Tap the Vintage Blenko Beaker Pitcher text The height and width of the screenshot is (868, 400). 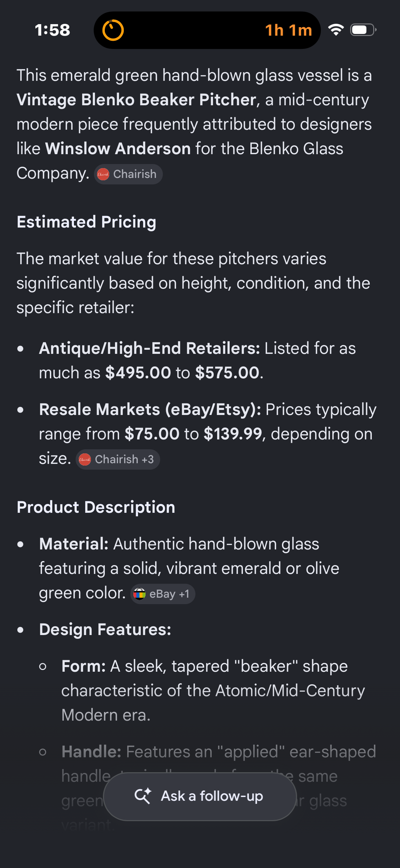(136, 100)
